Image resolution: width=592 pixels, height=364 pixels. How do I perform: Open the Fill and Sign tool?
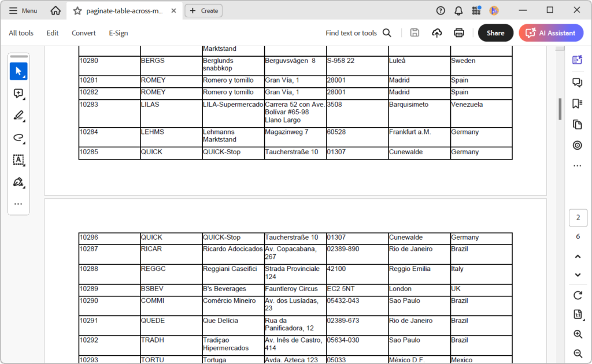pos(18,181)
